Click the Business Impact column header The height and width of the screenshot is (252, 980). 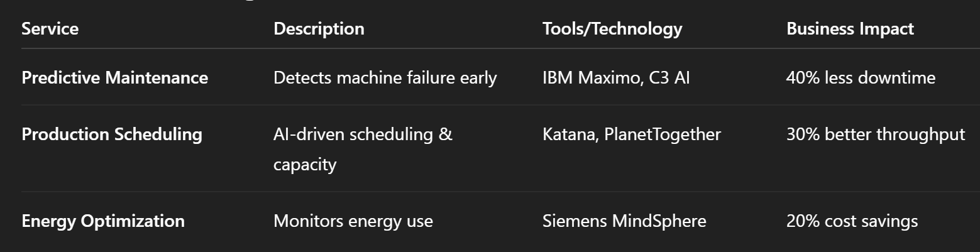pos(850,28)
